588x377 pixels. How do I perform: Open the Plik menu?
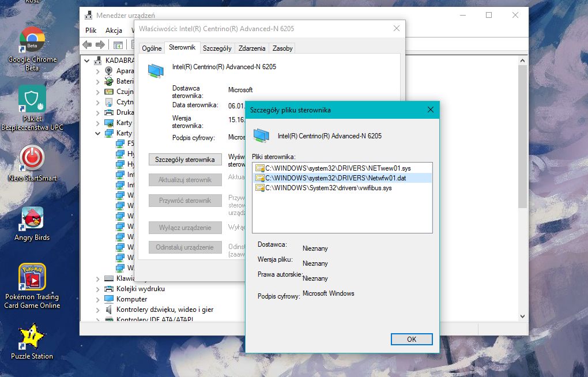point(91,31)
